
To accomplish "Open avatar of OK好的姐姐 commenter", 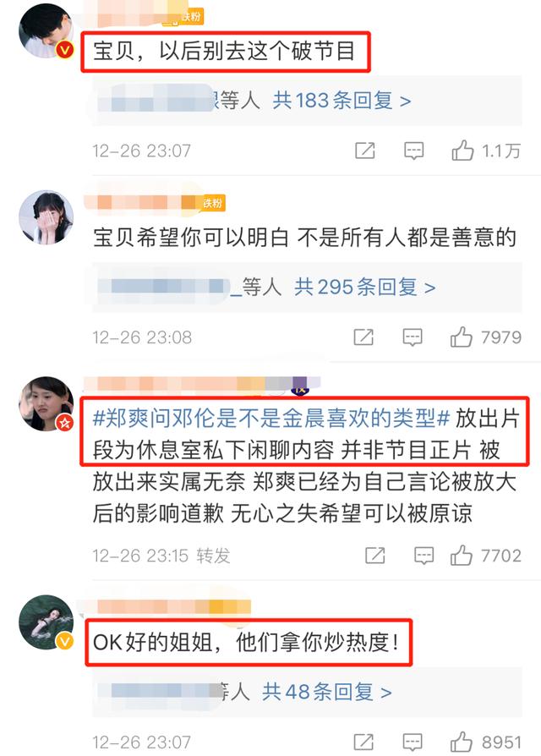I will [x=46, y=622].
